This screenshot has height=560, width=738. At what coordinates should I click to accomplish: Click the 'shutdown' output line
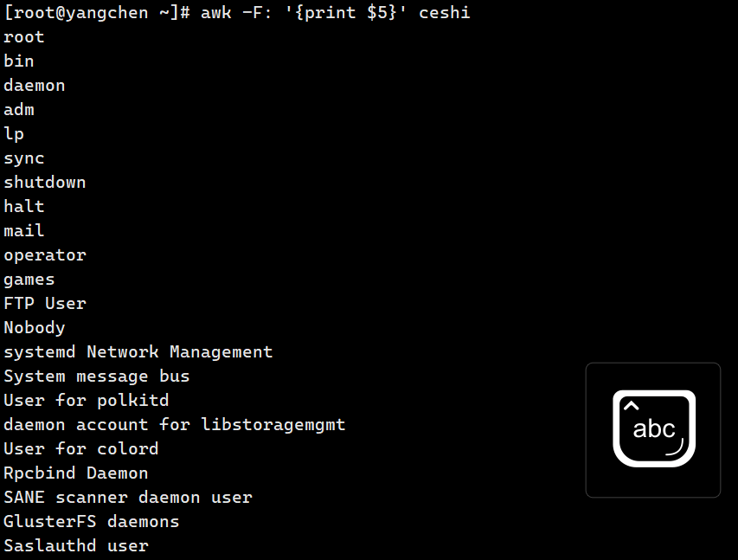tap(45, 183)
